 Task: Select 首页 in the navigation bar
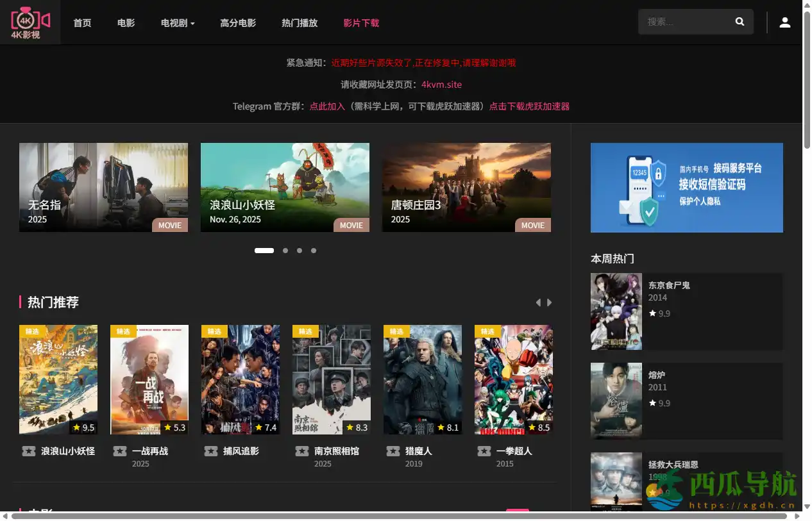click(82, 22)
